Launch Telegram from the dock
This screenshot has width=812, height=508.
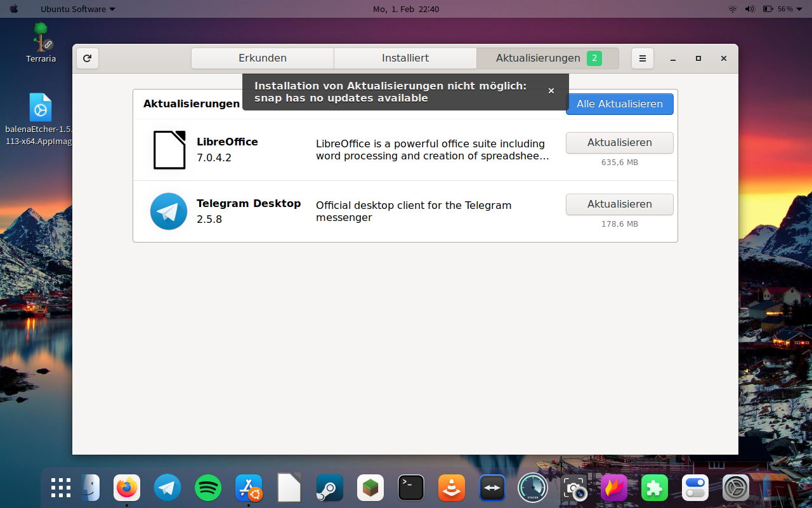[167, 488]
